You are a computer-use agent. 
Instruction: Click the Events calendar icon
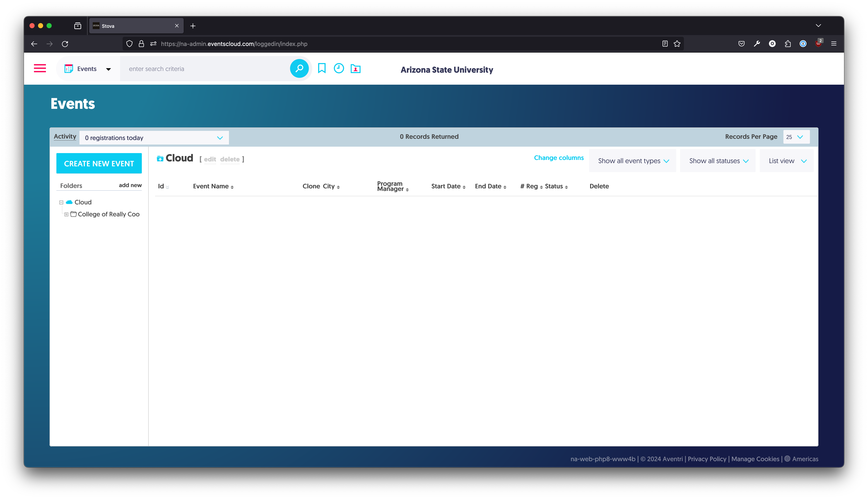(x=69, y=69)
